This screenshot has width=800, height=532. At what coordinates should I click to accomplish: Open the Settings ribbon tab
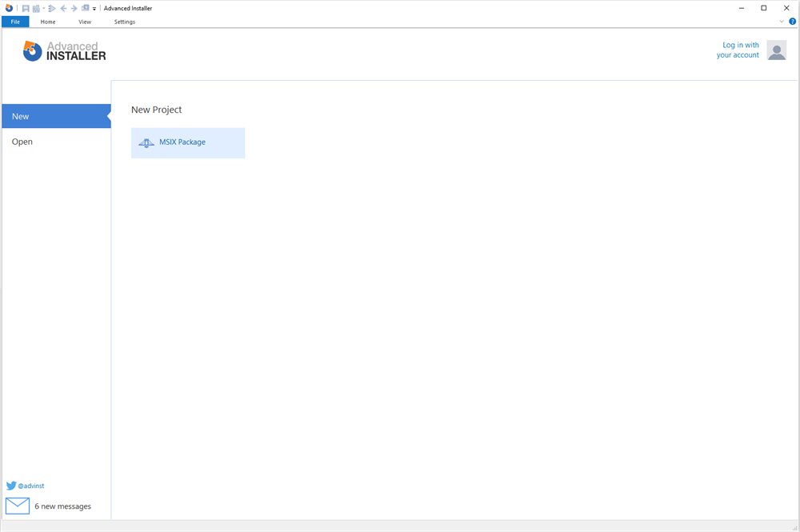125,22
